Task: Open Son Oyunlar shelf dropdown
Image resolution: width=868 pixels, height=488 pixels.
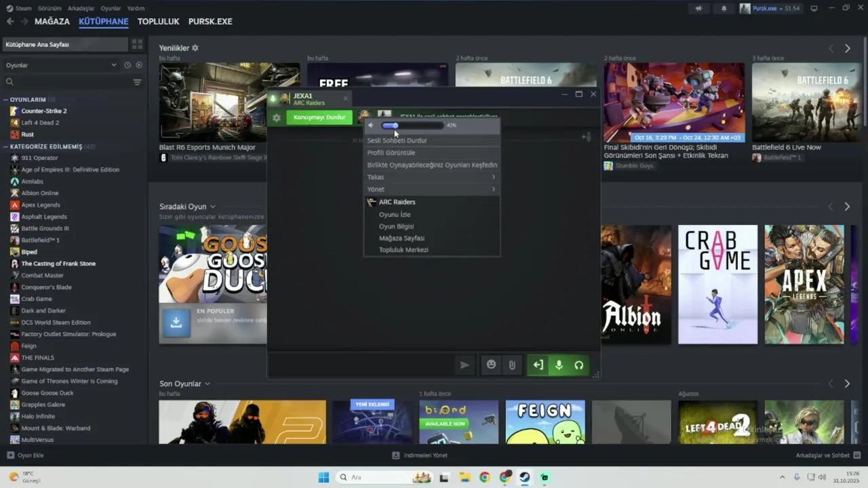Action: tap(208, 384)
